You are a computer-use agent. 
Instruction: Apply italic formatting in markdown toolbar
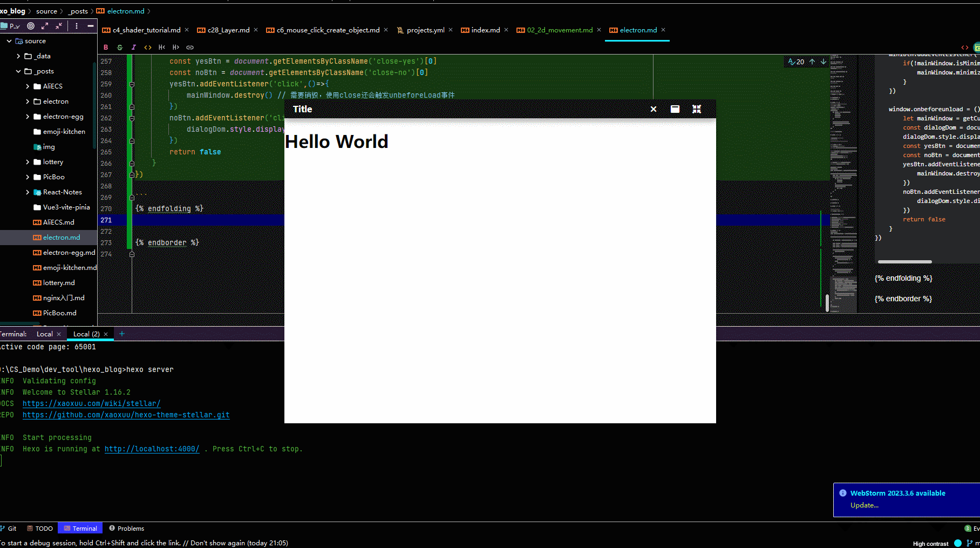pyautogui.click(x=134, y=48)
